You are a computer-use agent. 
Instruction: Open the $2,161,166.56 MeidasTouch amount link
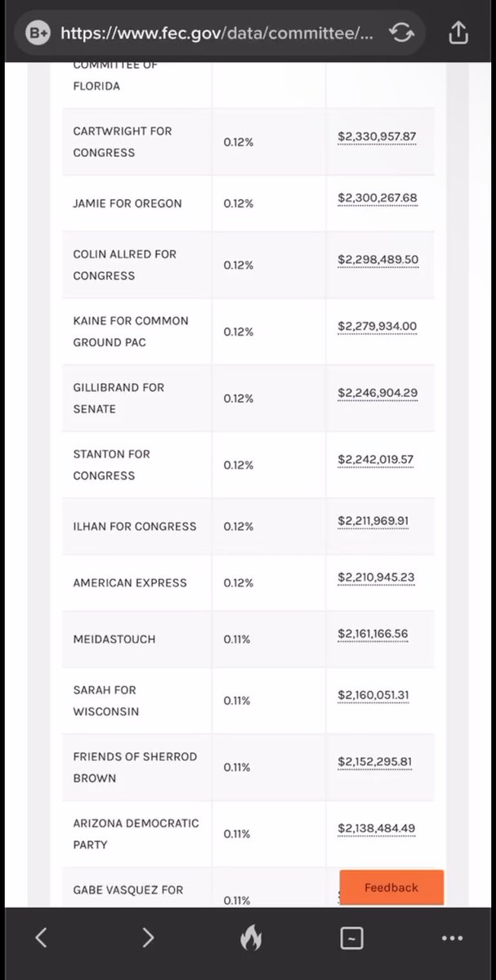pos(373,634)
